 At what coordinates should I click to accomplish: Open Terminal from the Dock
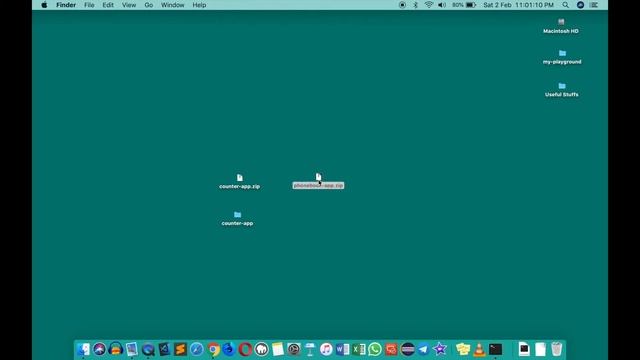coord(496,349)
